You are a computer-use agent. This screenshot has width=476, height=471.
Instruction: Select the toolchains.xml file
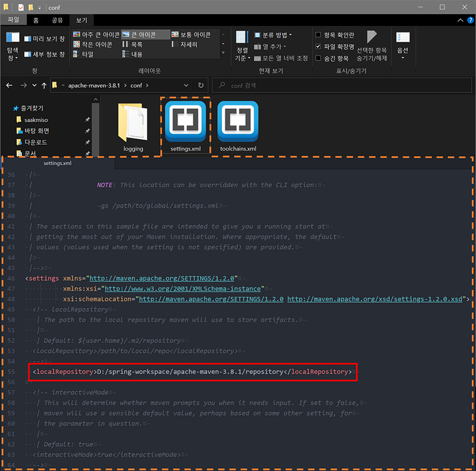(238, 127)
